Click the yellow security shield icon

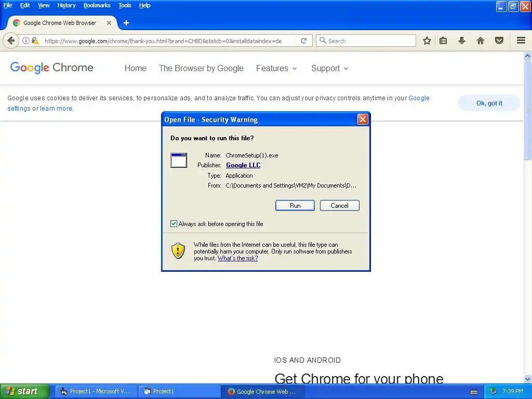178,251
